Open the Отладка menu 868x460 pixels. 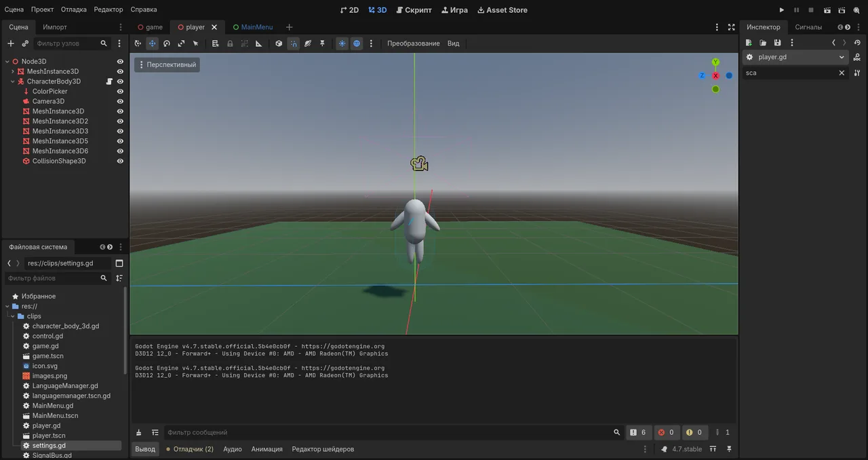pyautogui.click(x=74, y=9)
